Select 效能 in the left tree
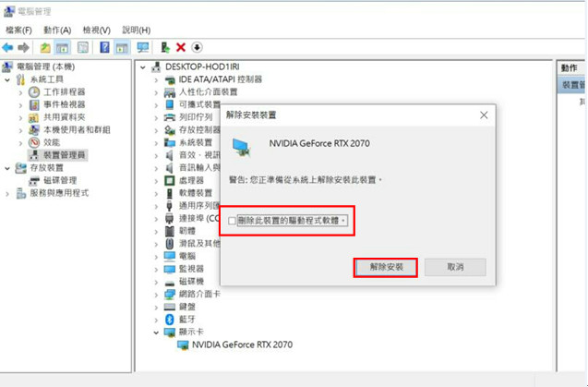 52,142
